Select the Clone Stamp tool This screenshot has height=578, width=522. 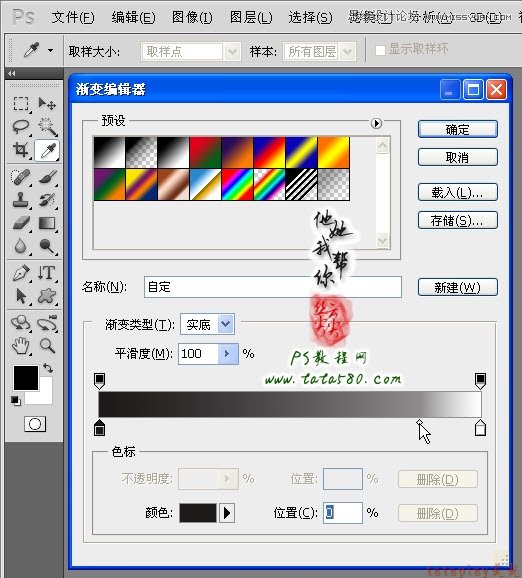(x=21, y=200)
